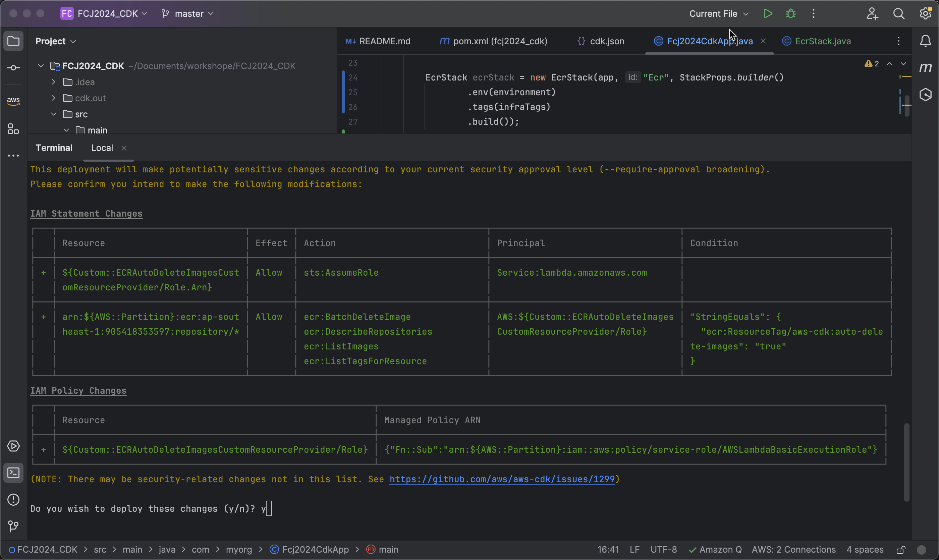Open the Structure tool window

(x=14, y=129)
